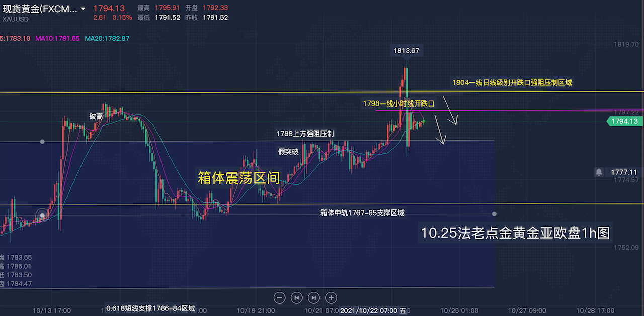Click the price alert bell icon
Image resolution: width=644 pixels, height=316 pixels.
(x=599, y=172)
